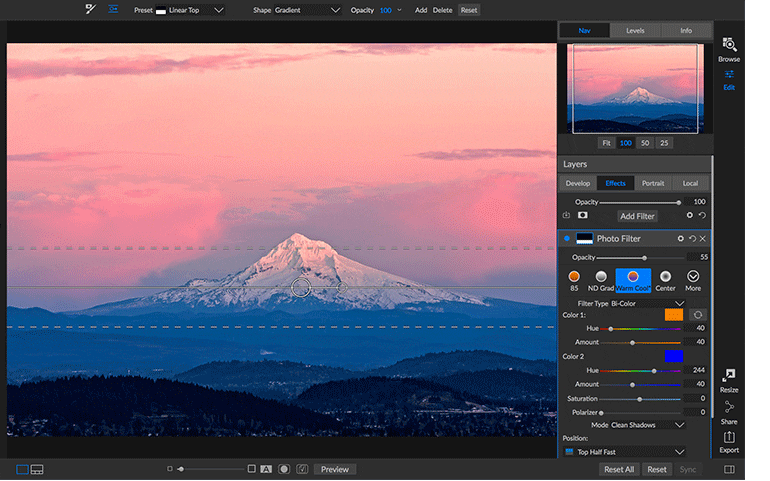Click Add in the top toolbar
Viewport: 770px width, 481px height.
coord(421,10)
